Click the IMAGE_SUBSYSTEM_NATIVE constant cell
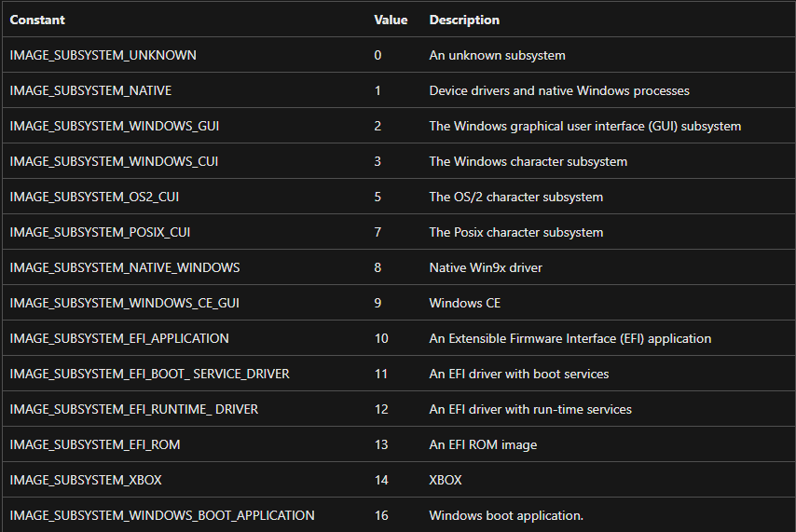 [90, 90]
